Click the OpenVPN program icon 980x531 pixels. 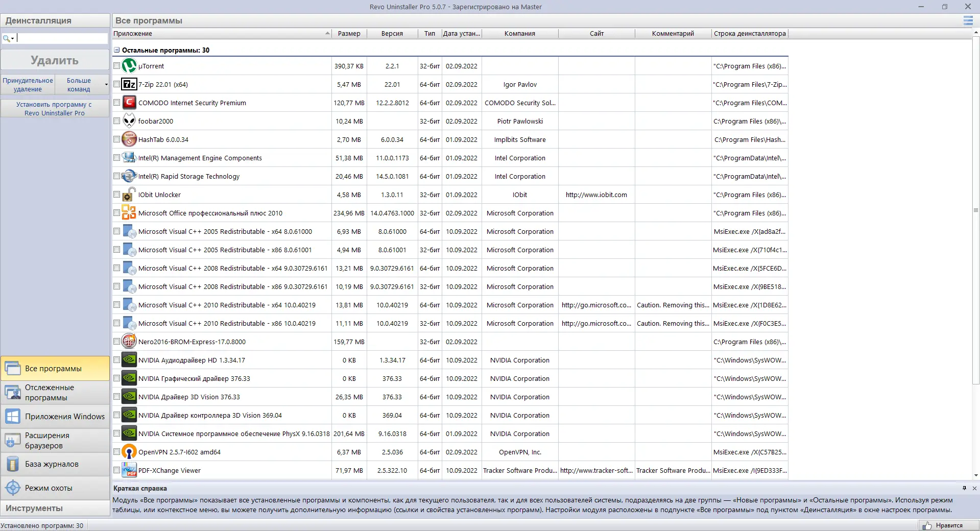[x=129, y=452]
